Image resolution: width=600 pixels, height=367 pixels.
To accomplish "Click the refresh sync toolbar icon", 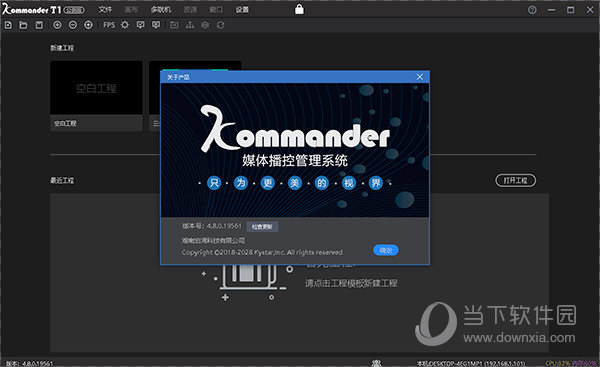I will tap(220, 25).
